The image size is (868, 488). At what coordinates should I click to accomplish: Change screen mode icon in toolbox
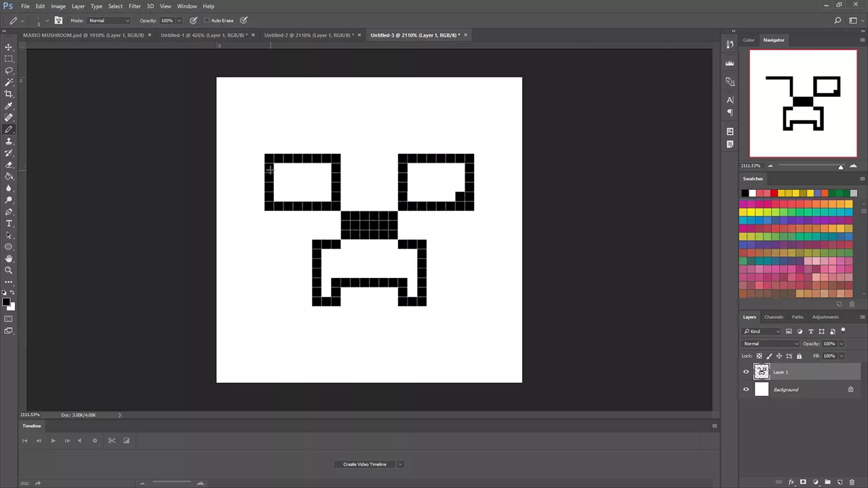click(9, 331)
